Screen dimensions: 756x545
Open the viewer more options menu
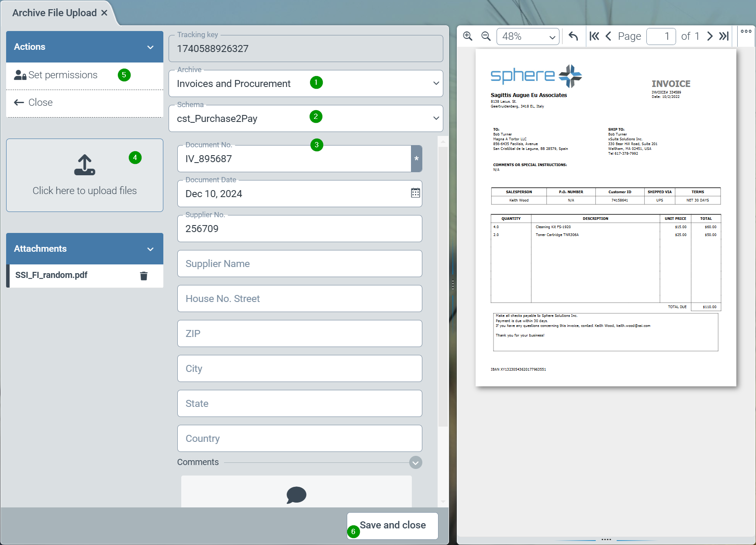tap(746, 31)
